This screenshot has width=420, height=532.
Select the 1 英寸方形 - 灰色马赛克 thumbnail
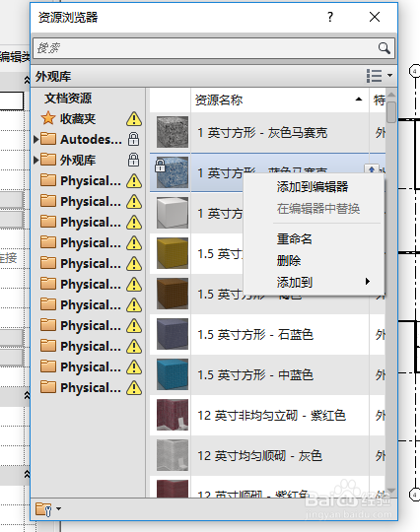point(173,132)
